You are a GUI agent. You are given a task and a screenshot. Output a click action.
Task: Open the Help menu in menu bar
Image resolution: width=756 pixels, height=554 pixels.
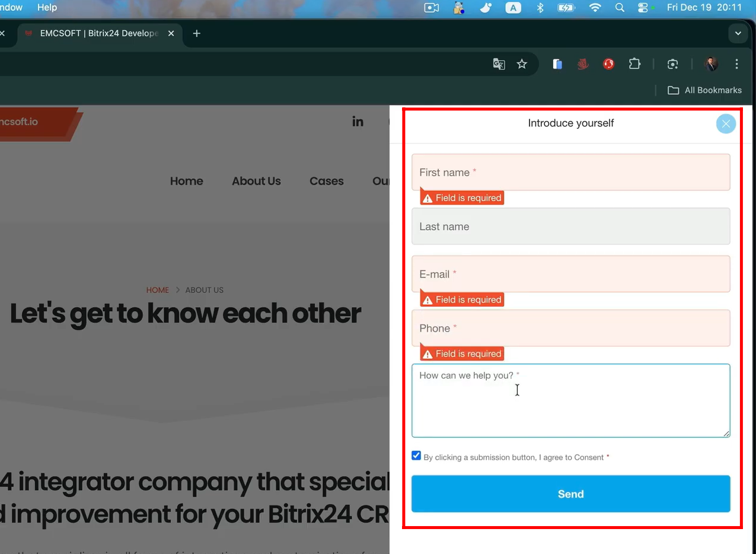point(47,8)
